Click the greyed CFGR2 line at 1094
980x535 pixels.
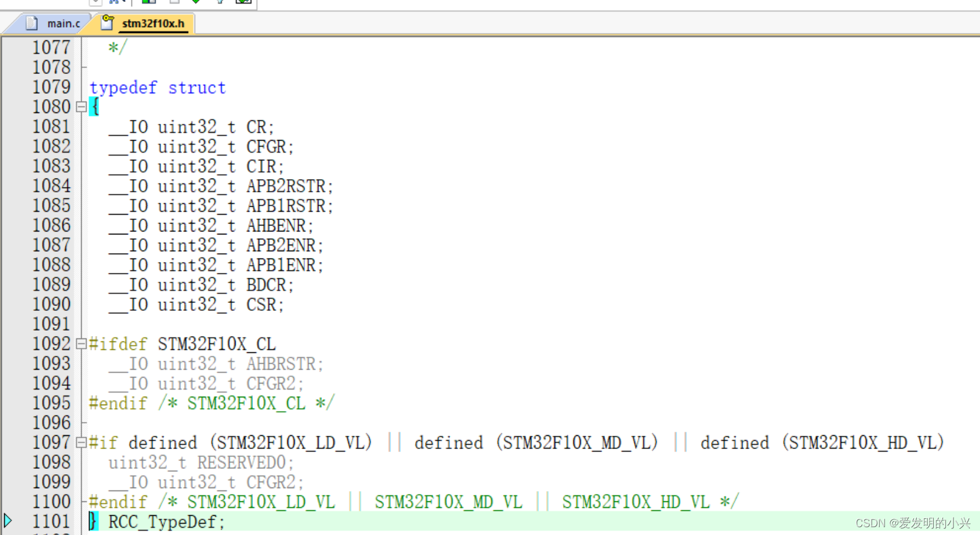click(206, 384)
